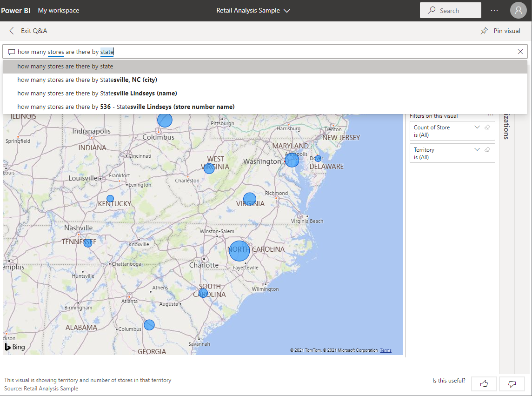The image size is (532, 396).
Task: Open the map Terms link
Action: [386, 350]
